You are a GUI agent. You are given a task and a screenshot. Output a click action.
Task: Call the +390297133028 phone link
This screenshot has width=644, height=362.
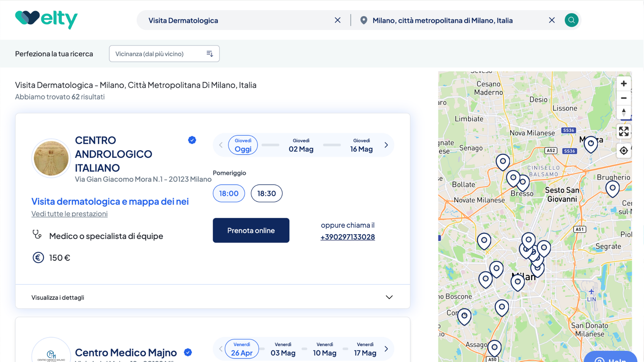(x=347, y=237)
